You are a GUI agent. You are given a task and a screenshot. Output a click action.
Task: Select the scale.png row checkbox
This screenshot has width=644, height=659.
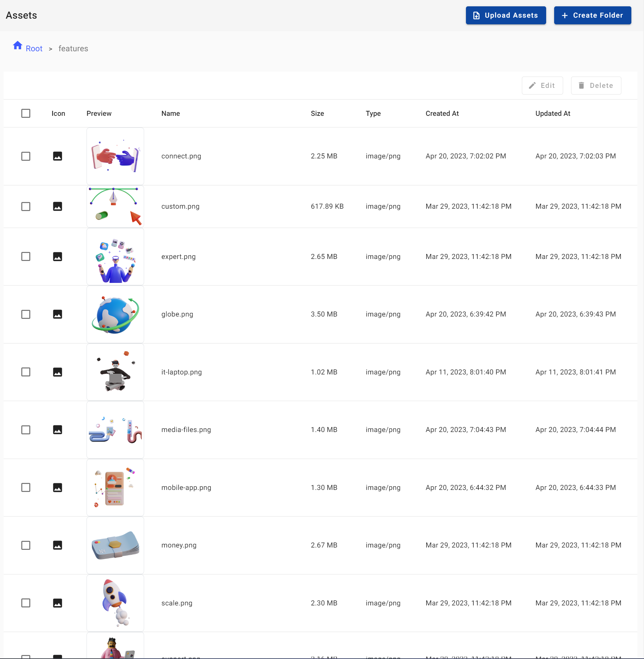[x=26, y=603]
